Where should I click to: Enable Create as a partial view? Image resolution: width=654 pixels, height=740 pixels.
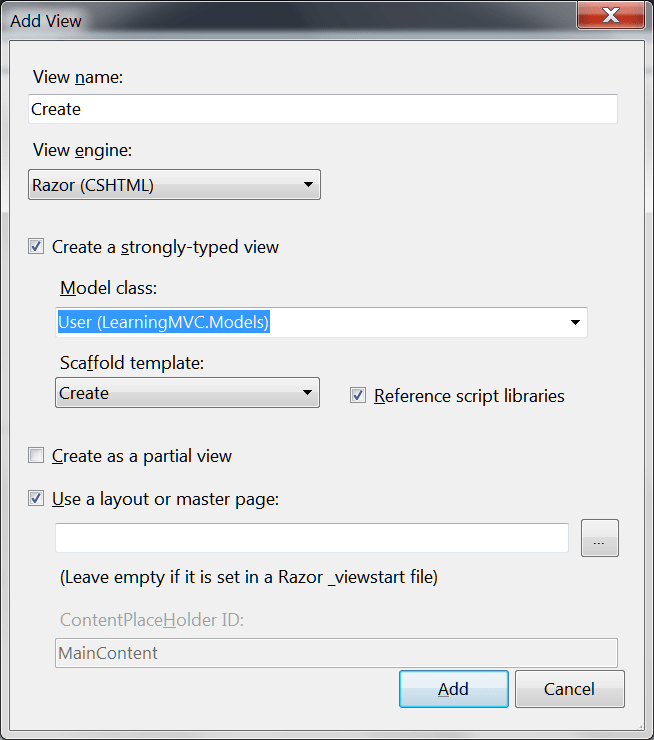coord(37,456)
